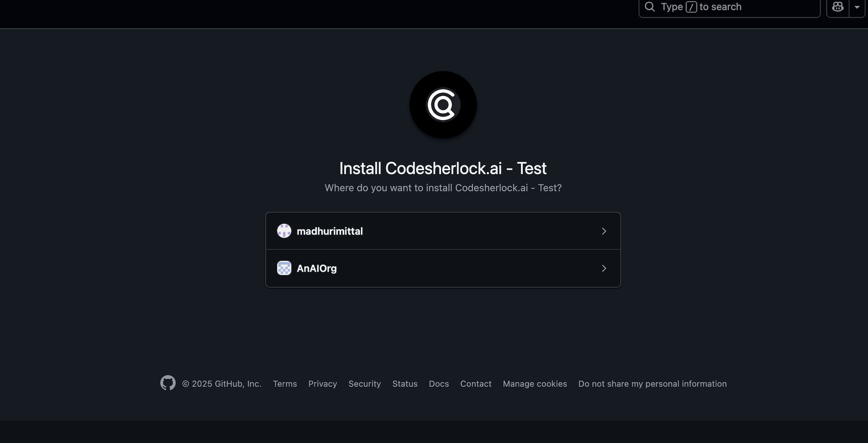Open Manage cookies settings
868x443 pixels.
pos(534,383)
